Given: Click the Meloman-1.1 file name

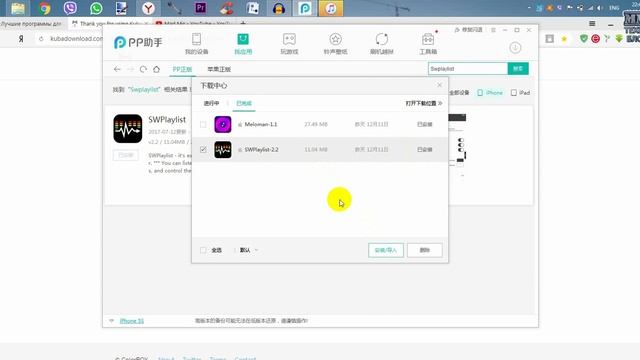Looking at the screenshot, I should [260, 124].
